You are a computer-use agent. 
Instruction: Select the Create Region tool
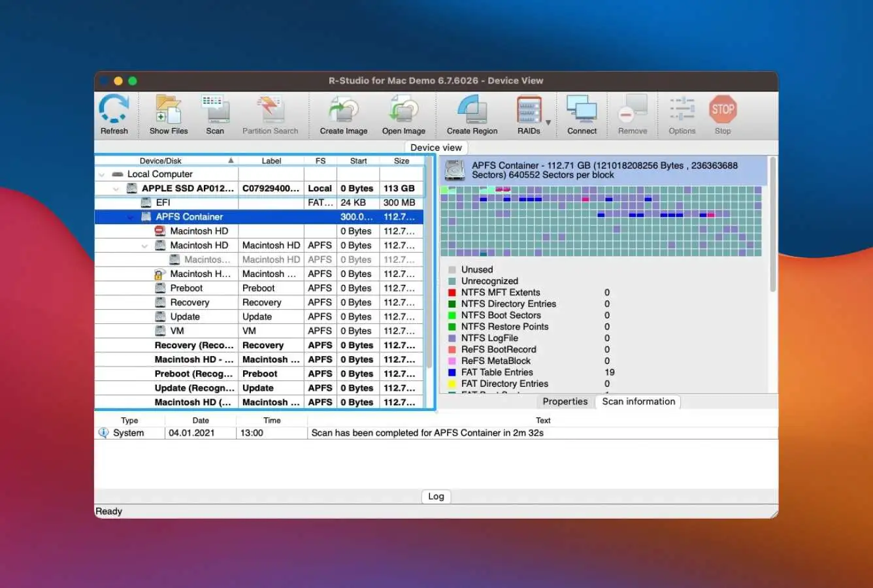(x=472, y=114)
